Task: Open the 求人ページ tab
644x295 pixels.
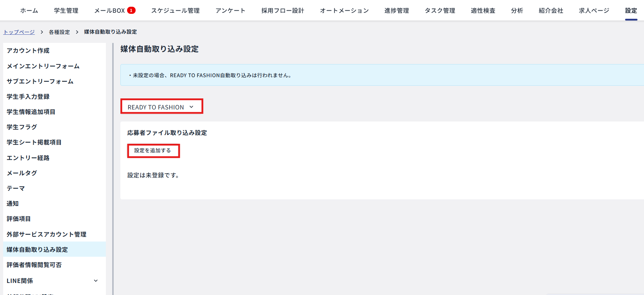Action: [x=594, y=11]
